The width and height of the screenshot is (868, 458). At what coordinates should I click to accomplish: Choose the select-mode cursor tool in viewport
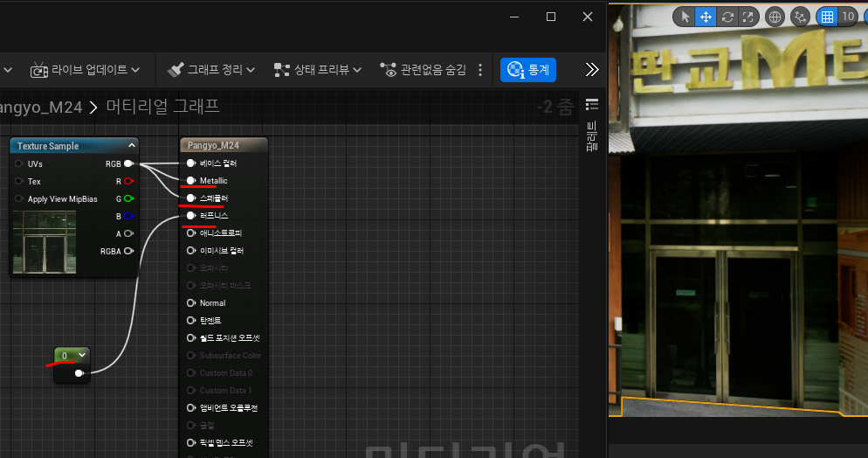pyautogui.click(x=685, y=17)
